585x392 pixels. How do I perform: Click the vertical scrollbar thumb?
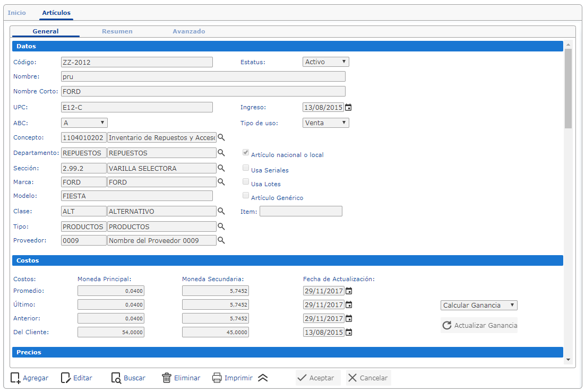(x=568, y=88)
